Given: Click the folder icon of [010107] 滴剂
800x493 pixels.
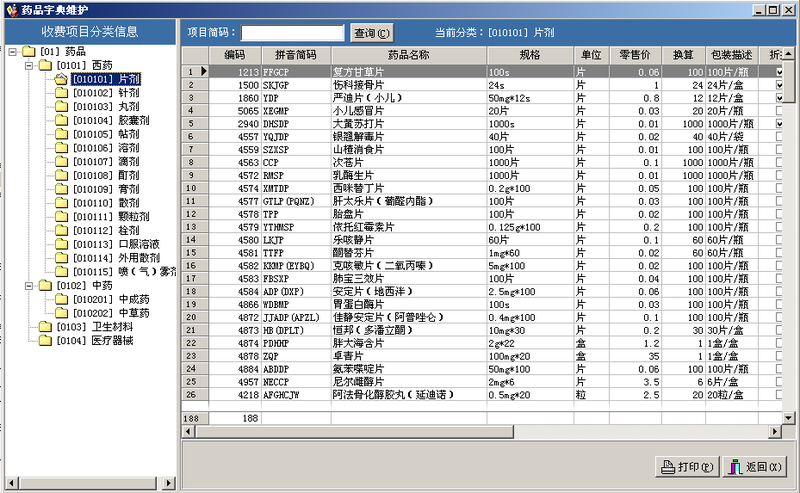Looking at the screenshot, I should (61, 161).
